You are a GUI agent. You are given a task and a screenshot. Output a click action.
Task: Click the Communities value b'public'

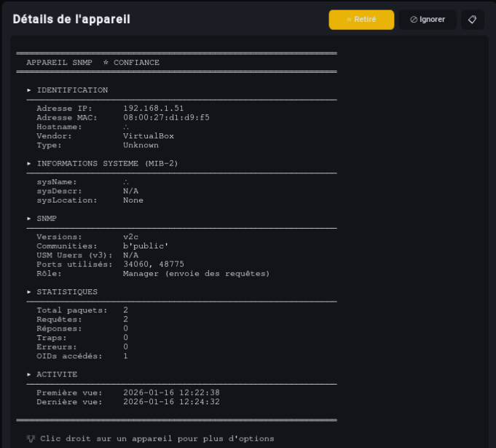tap(146, 245)
